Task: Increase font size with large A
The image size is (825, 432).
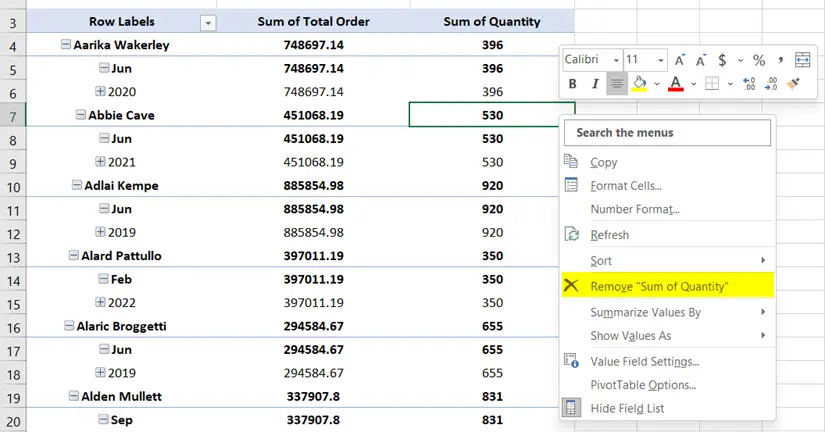Action: [680, 60]
